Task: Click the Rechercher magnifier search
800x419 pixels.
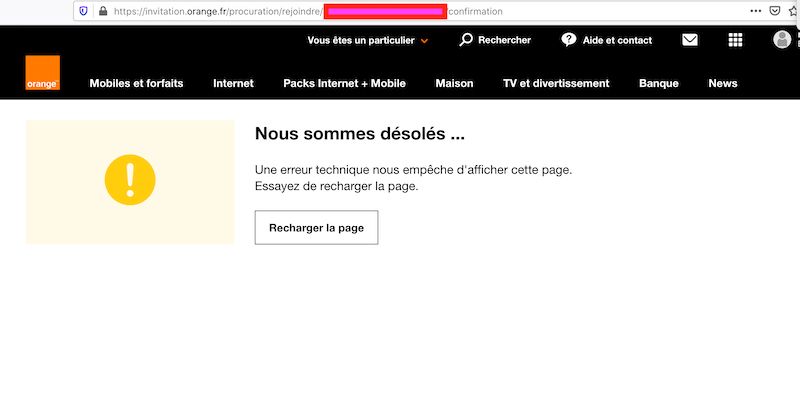Action: [x=495, y=40]
